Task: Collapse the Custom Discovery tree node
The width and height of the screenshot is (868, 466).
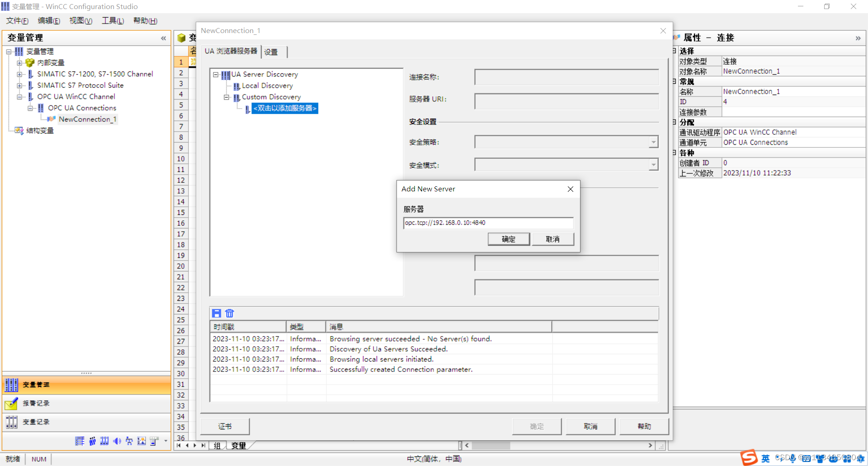Action: click(226, 97)
